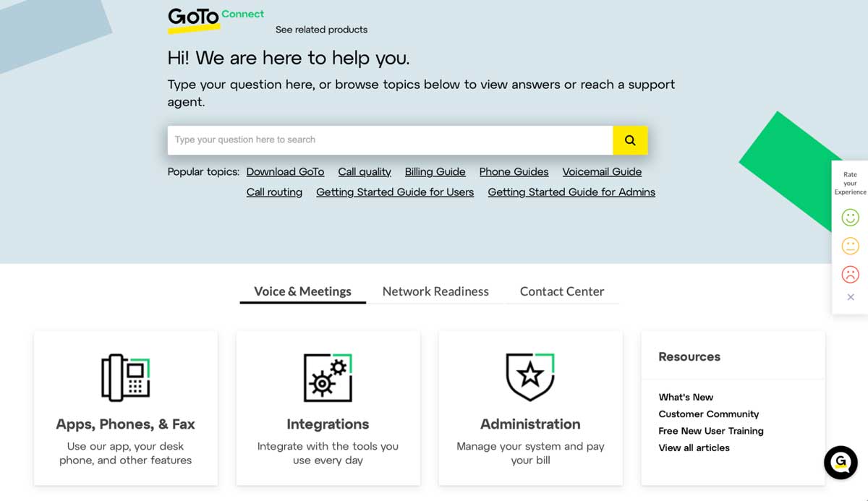
Task: Open the Billing Guide link
Action: click(x=435, y=171)
